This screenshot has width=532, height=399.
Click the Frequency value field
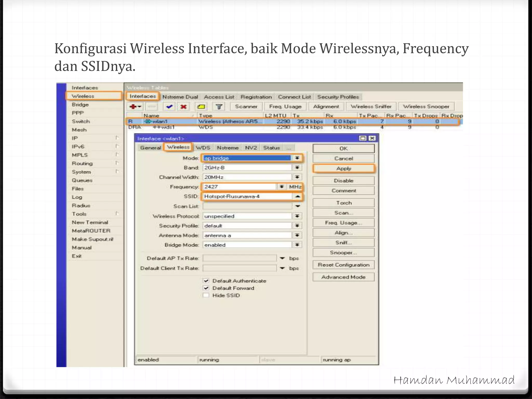[x=240, y=187]
